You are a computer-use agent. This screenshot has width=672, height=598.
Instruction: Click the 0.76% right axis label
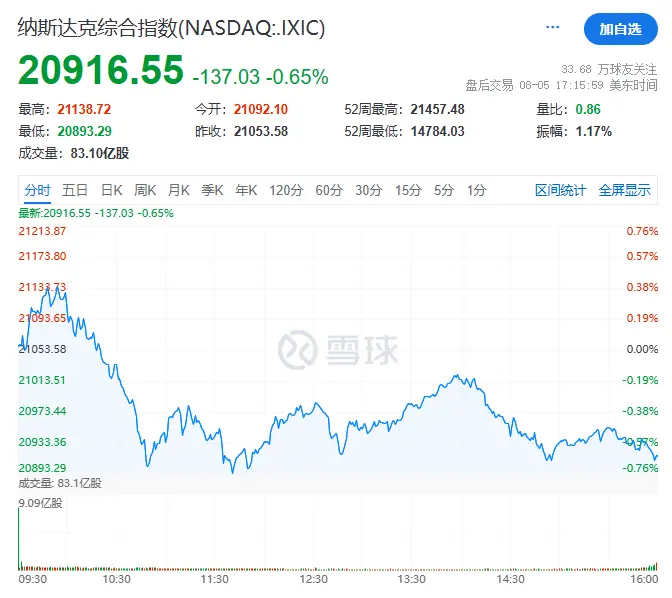[x=642, y=231]
